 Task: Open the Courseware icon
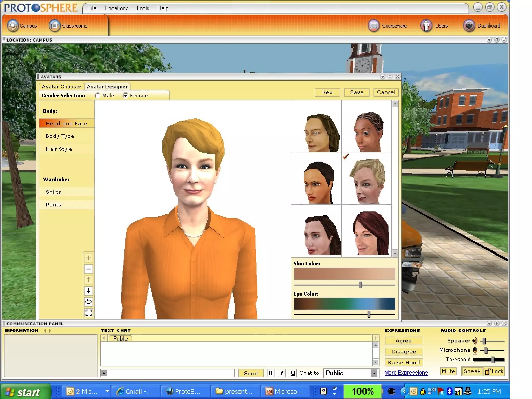click(374, 26)
